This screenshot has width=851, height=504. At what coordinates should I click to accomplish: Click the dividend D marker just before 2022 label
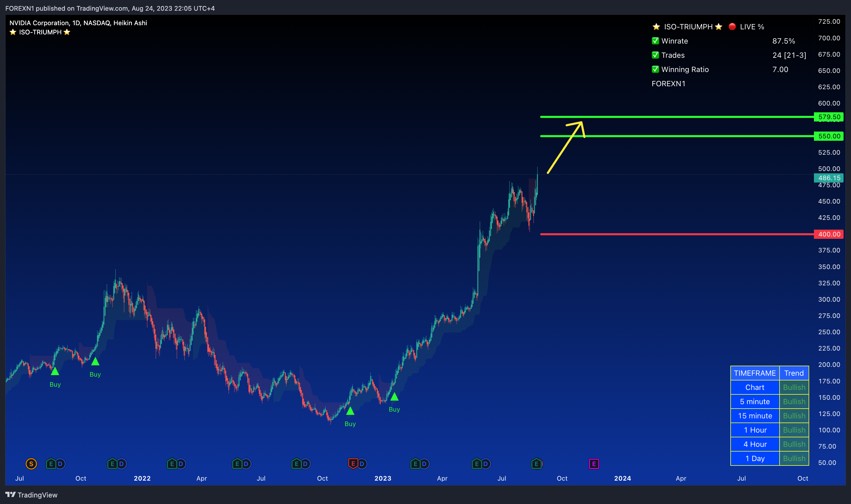point(121,464)
